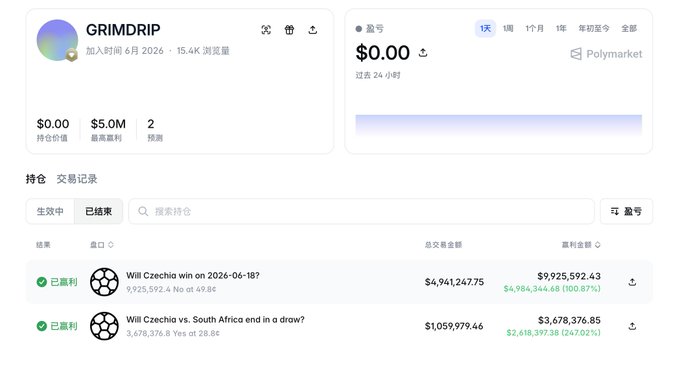This screenshot has height=376, width=680.
Task: Select the 1天 time range
Action: 485,29
